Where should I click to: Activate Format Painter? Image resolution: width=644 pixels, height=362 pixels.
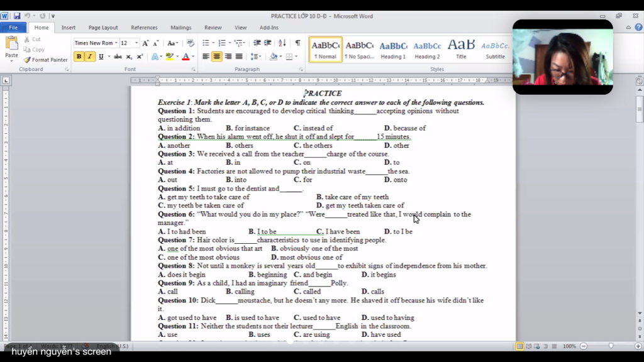(45, 60)
